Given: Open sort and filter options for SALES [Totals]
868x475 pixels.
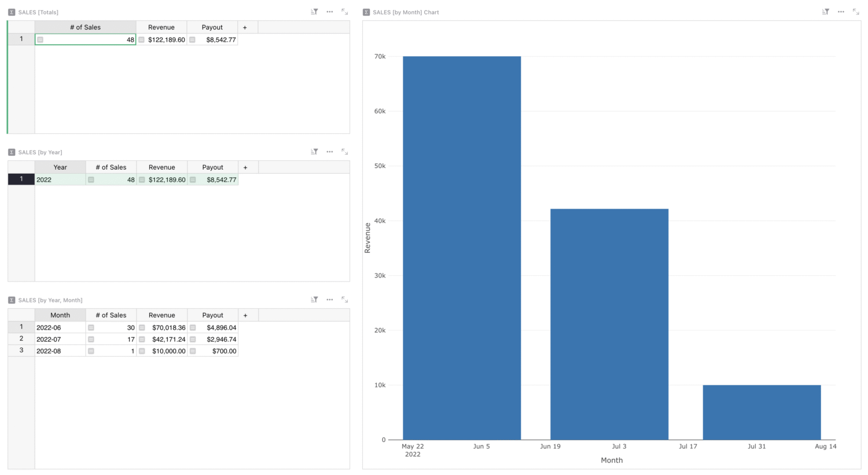Looking at the screenshot, I should [314, 12].
